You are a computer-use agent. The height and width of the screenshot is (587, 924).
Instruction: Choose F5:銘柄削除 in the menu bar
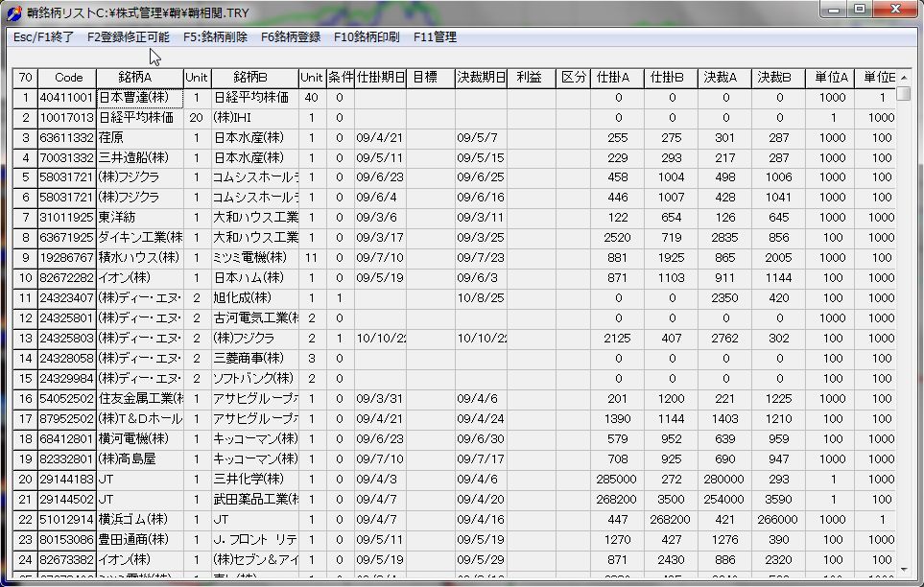click(215, 37)
